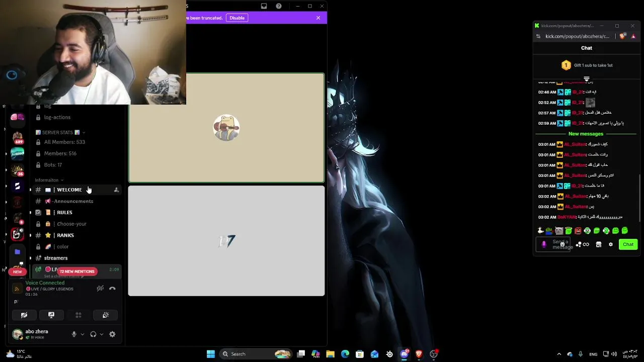This screenshot has width=644, height=362.
Task: Click the ENG language indicator
Action: (593, 354)
